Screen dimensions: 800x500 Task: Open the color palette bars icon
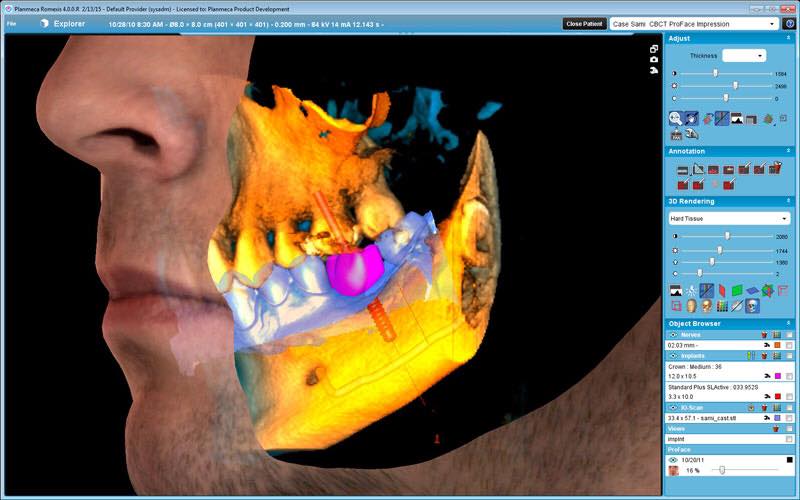(x=722, y=306)
